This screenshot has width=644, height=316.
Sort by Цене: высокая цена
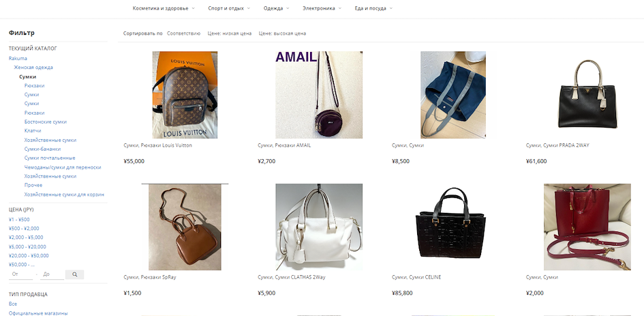coord(282,33)
